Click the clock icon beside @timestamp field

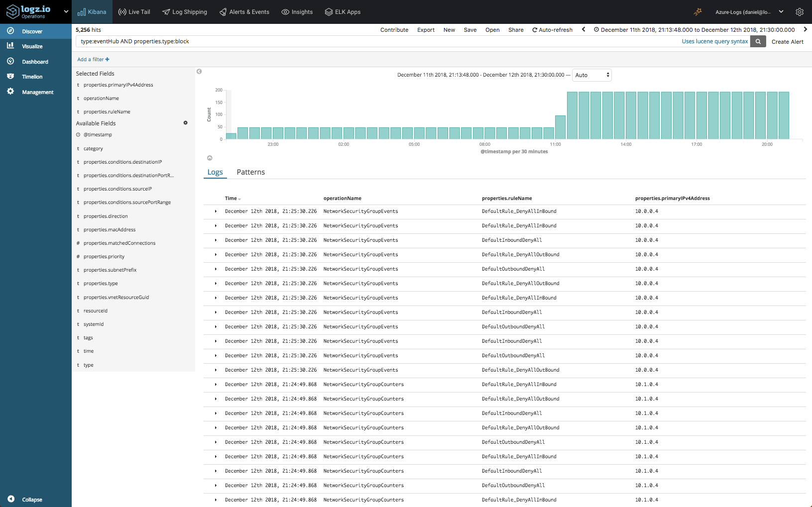tap(78, 135)
